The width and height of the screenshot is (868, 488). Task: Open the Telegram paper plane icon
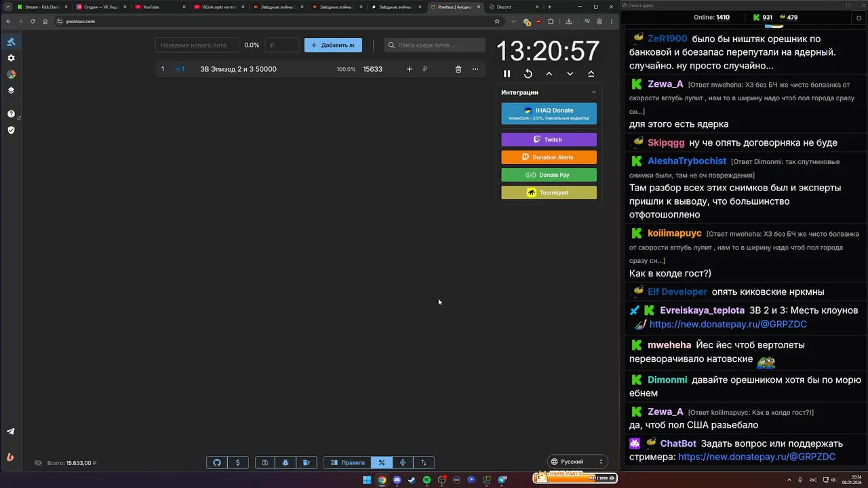point(11,431)
